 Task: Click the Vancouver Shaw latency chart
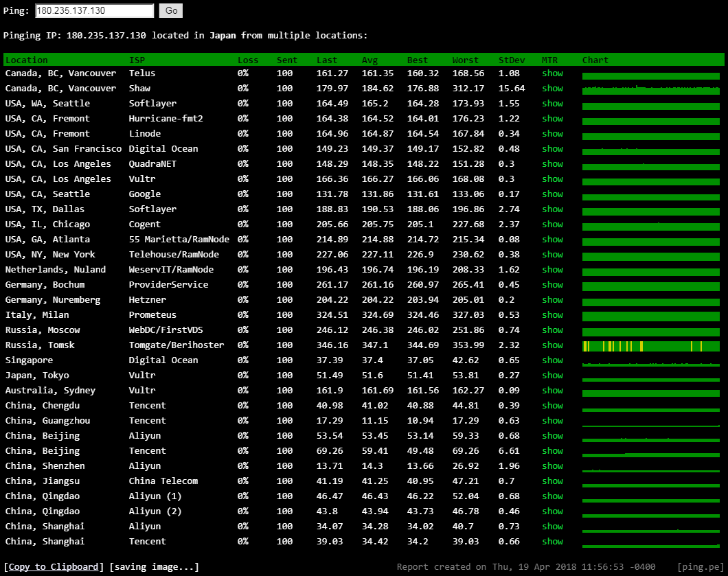point(650,89)
